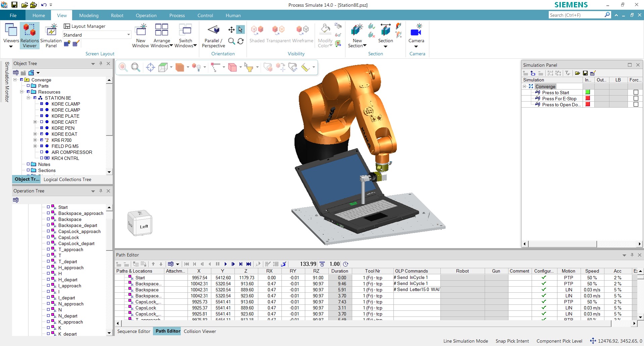The height and width of the screenshot is (346, 644).
Task: Open the Relations Viewer
Action: [x=30, y=36]
